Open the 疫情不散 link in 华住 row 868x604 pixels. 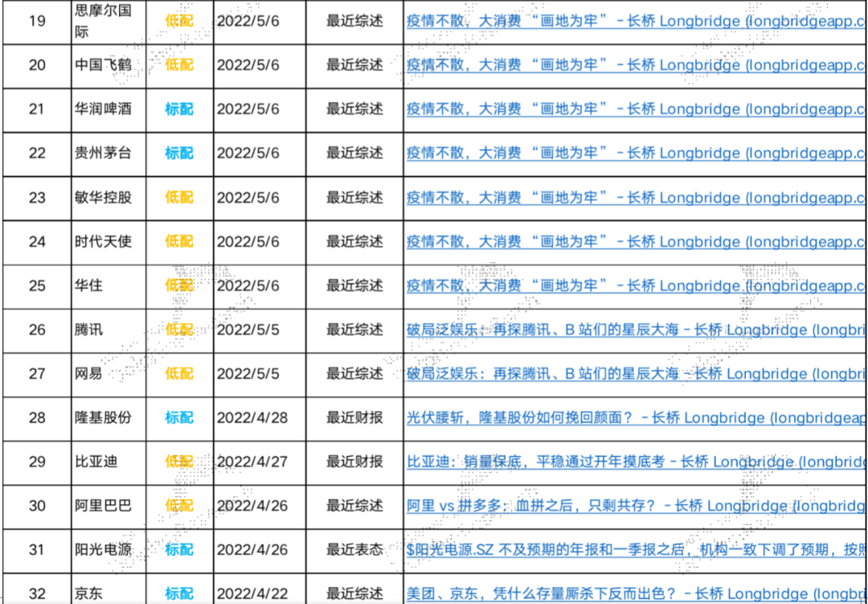tap(637, 286)
